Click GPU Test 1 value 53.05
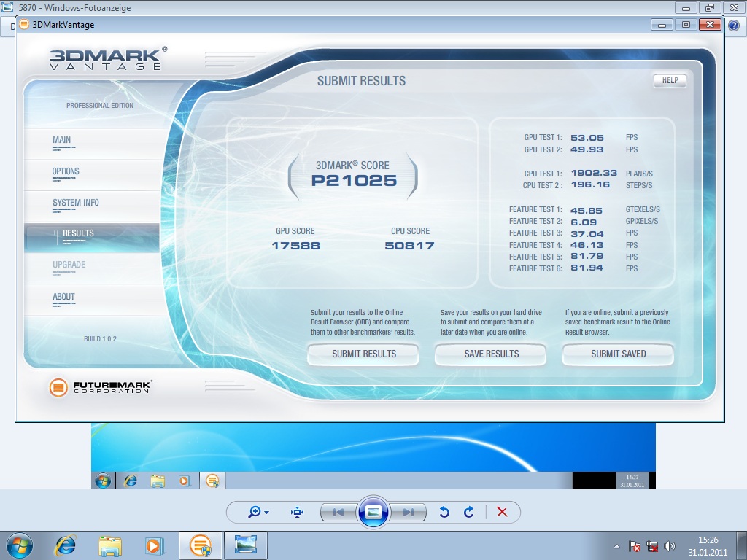Screen dimensions: 747x560 point(587,138)
